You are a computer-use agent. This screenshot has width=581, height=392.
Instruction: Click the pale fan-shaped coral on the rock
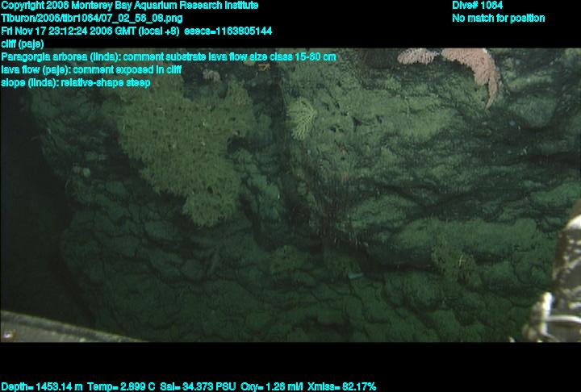click(303, 118)
